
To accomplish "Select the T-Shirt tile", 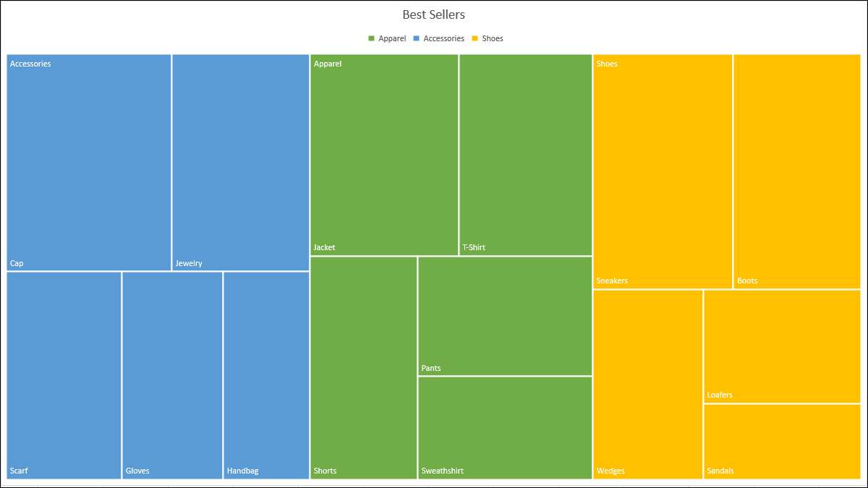I will [525, 152].
